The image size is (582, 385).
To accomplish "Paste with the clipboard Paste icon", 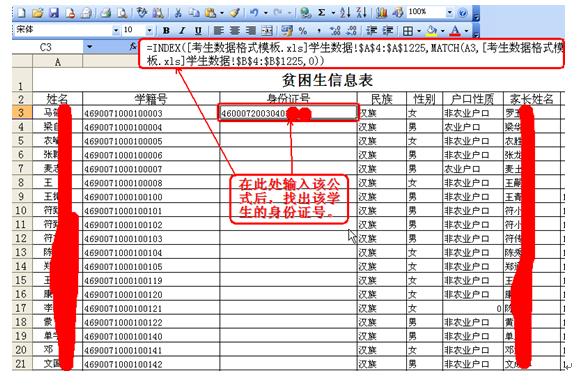I will tap(210, 14).
